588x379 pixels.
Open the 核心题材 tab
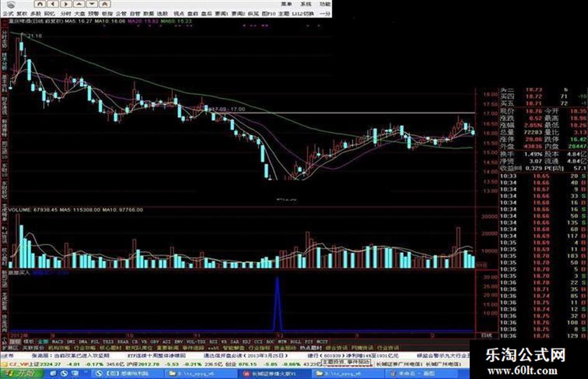(110, 348)
